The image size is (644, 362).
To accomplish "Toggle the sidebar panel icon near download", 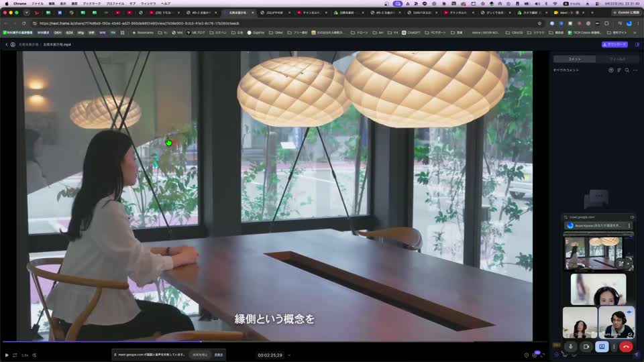I will tap(637, 44).
